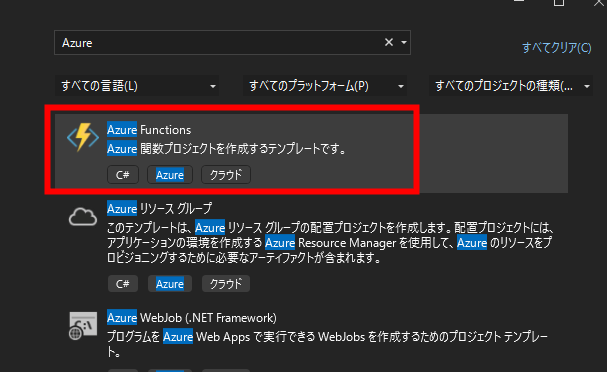Open the すべての言語(L) dropdown
Screen dimensions: 607x372
pyautogui.click(x=137, y=86)
